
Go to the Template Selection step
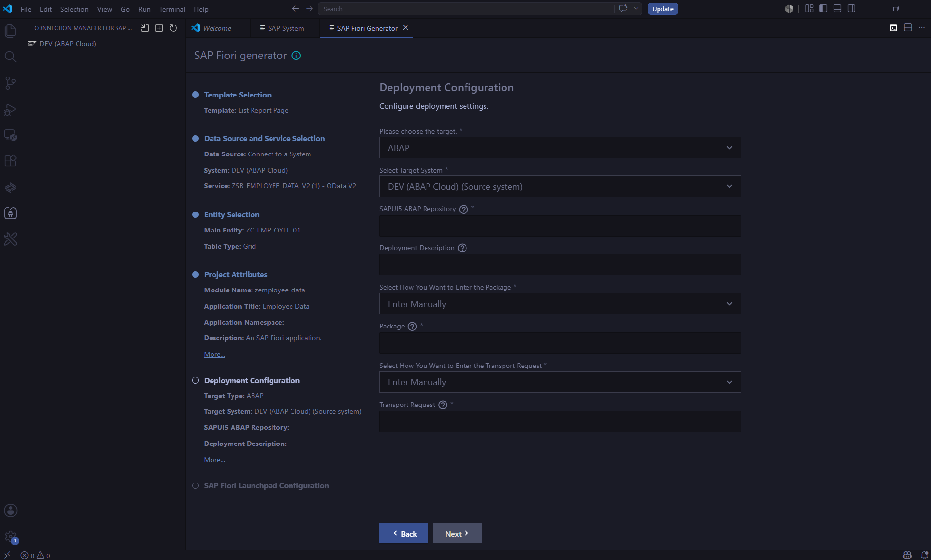pos(238,95)
